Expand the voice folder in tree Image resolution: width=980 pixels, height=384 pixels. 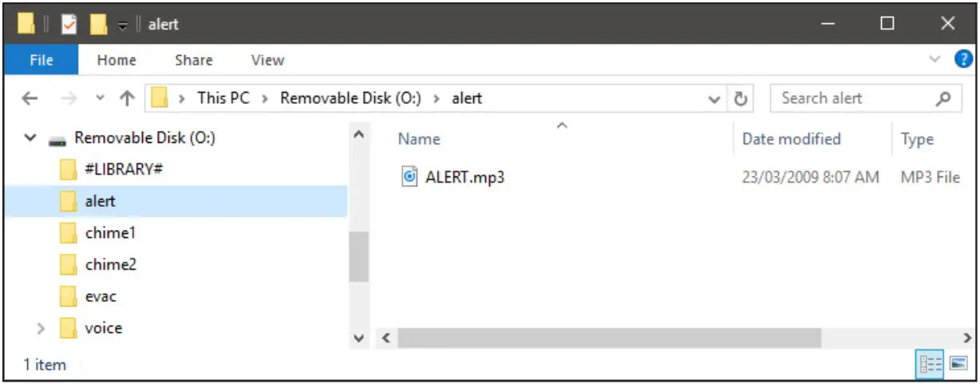pyautogui.click(x=41, y=328)
